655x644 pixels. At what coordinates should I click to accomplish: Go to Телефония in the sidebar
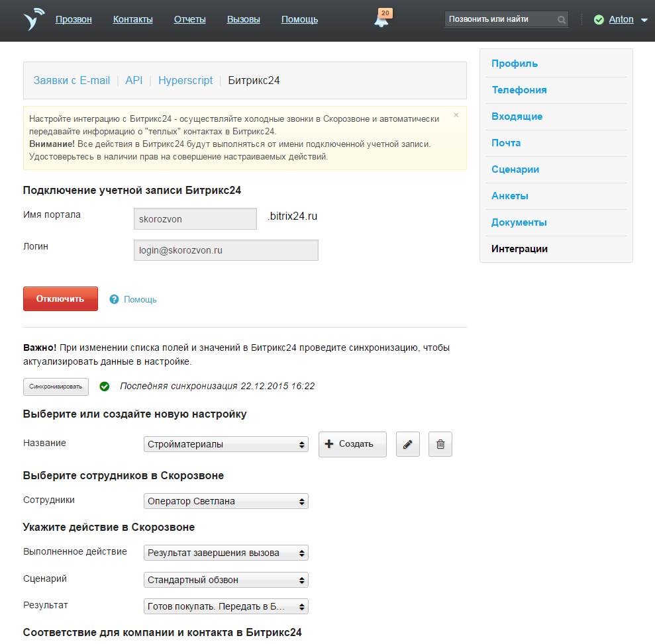[519, 90]
